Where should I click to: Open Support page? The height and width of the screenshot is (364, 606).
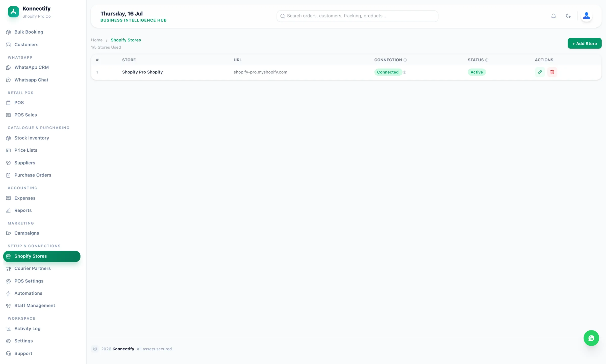pos(42,354)
